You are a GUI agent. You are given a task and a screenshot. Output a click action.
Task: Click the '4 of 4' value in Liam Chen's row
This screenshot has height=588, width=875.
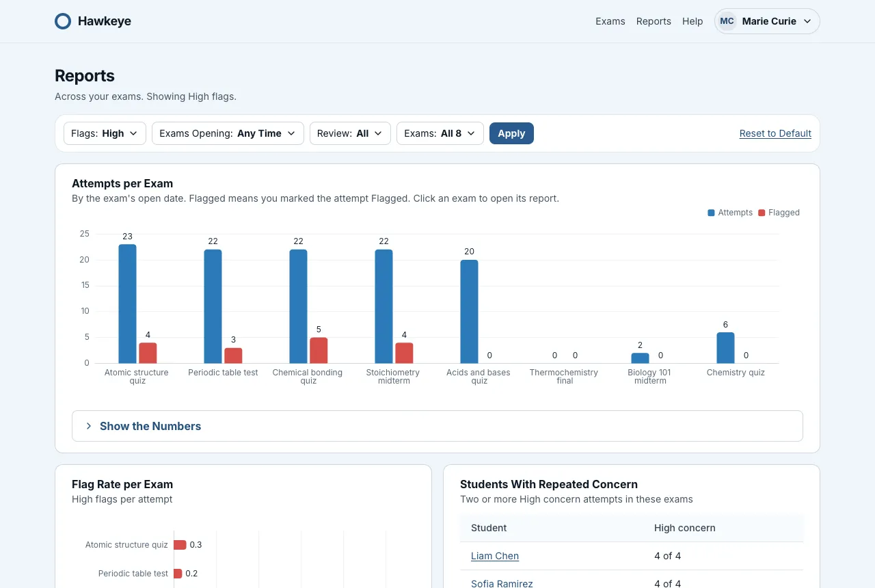667,556
